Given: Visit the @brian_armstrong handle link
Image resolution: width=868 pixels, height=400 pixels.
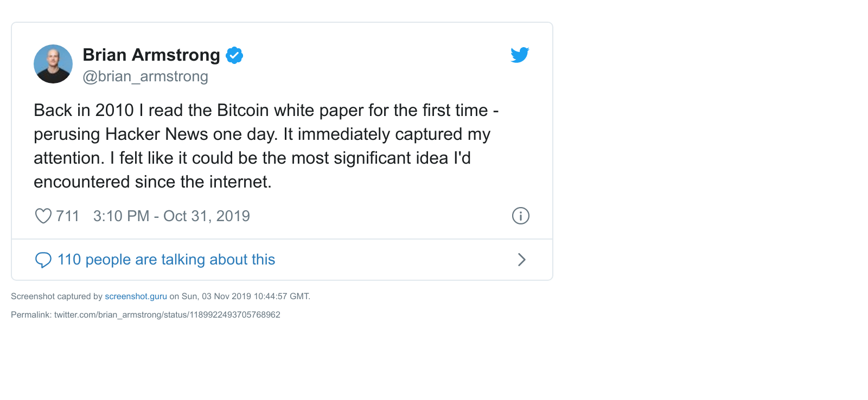Looking at the screenshot, I should pyautogui.click(x=145, y=76).
